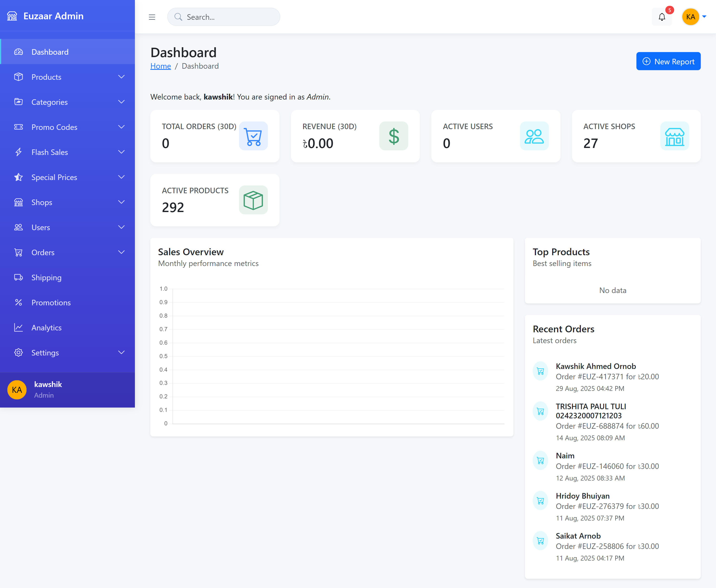Expand the Users submenu chevron
The width and height of the screenshot is (716, 588).
[x=121, y=227]
